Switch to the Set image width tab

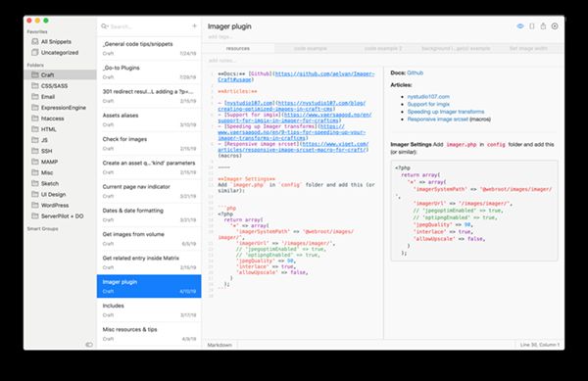528,48
